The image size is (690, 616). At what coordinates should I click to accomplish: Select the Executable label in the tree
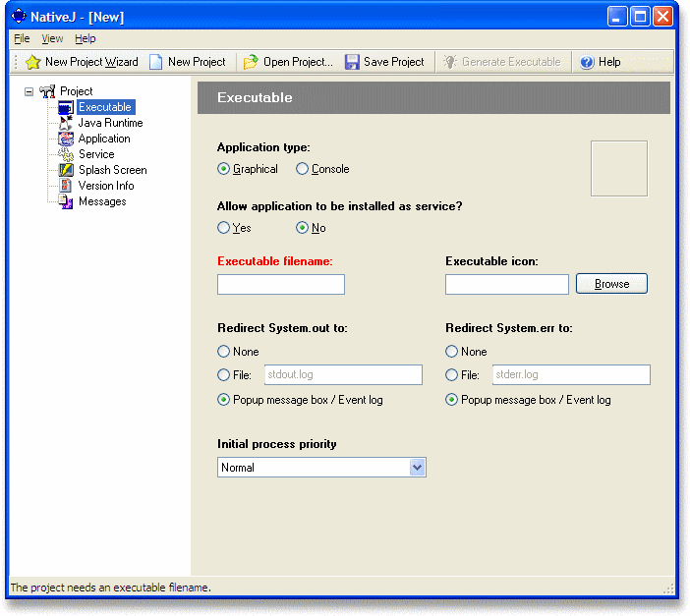[105, 107]
